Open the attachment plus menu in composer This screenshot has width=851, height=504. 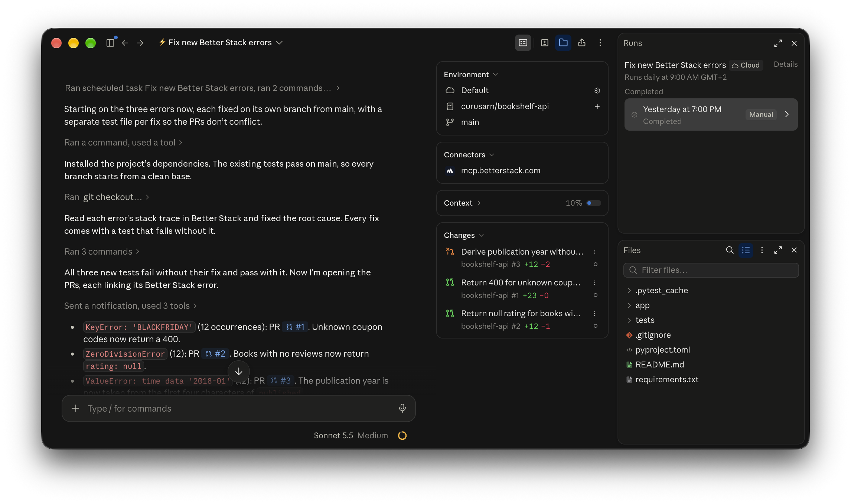pos(75,408)
